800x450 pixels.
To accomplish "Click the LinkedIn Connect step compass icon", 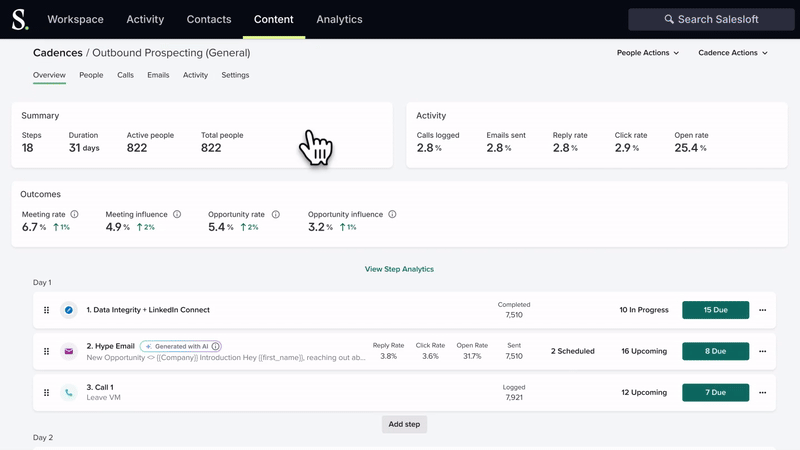I will 68,310.
